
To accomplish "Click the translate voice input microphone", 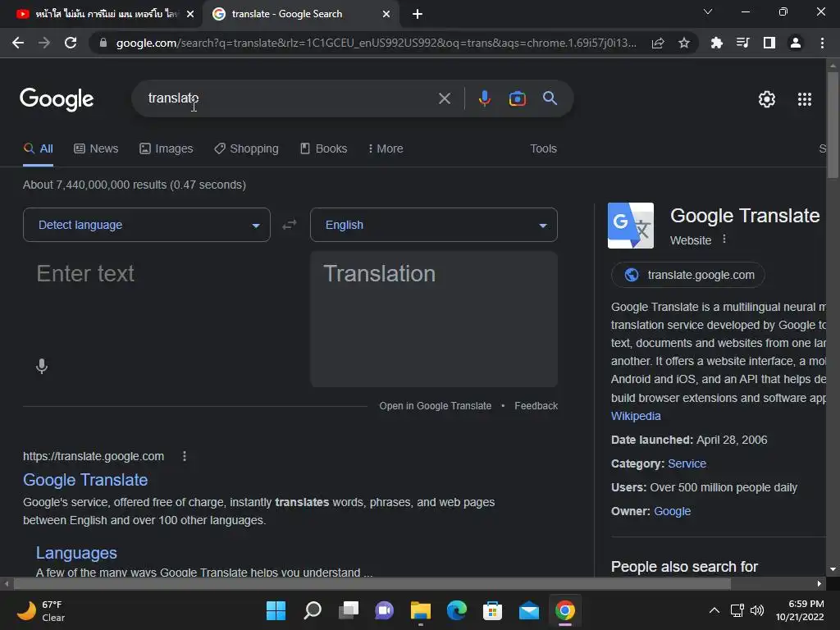I will point(42,367).
